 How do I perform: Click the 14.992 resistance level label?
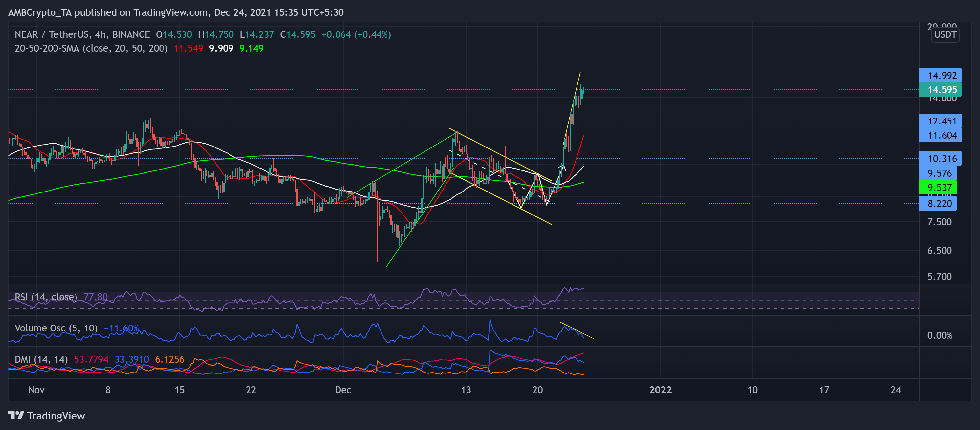point(940,76)
